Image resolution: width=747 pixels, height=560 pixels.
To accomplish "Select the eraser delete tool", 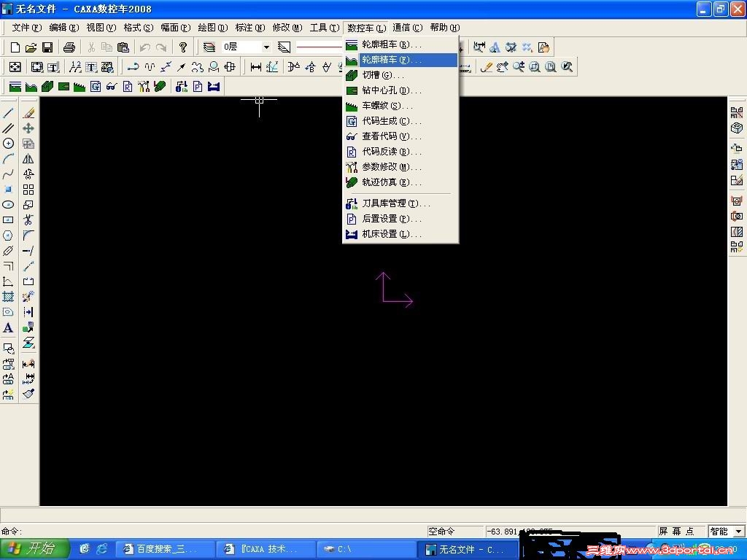I will point(28,113).
